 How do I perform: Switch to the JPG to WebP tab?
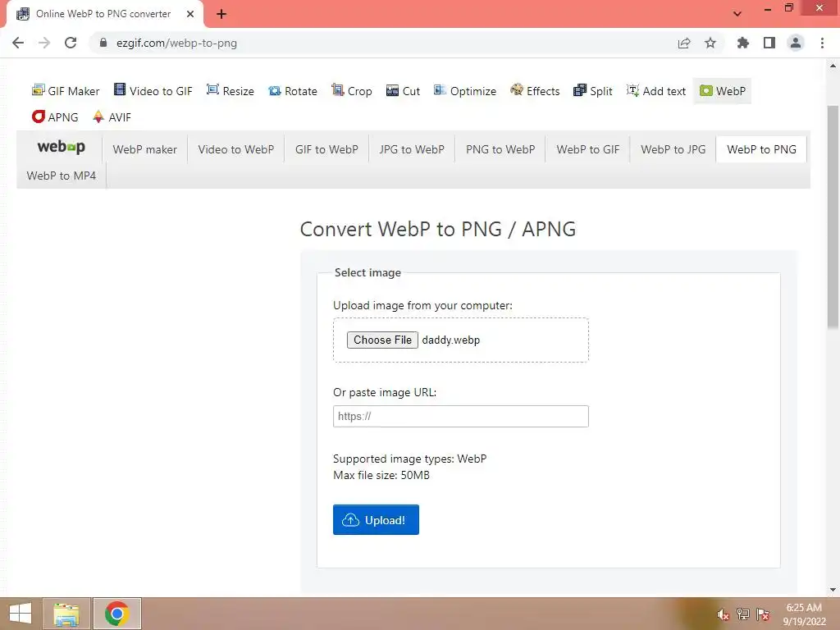pyautogui.click(x=412, y=149)
